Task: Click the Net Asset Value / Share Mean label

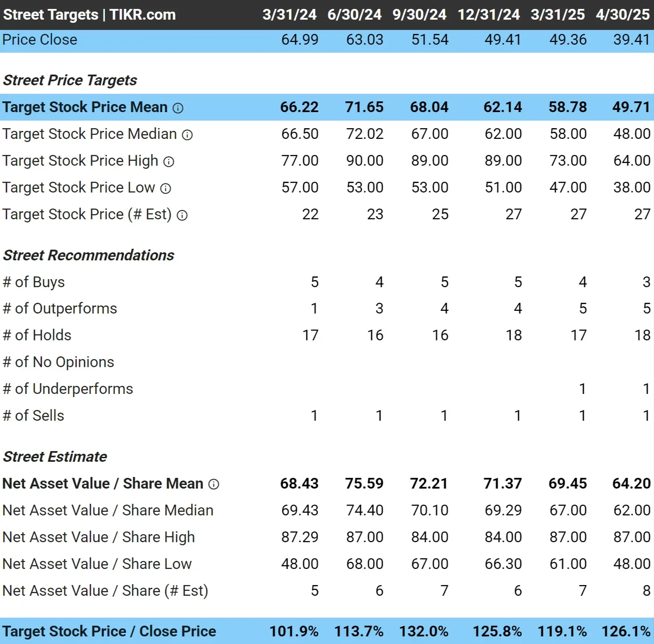Action: [103, 484]
